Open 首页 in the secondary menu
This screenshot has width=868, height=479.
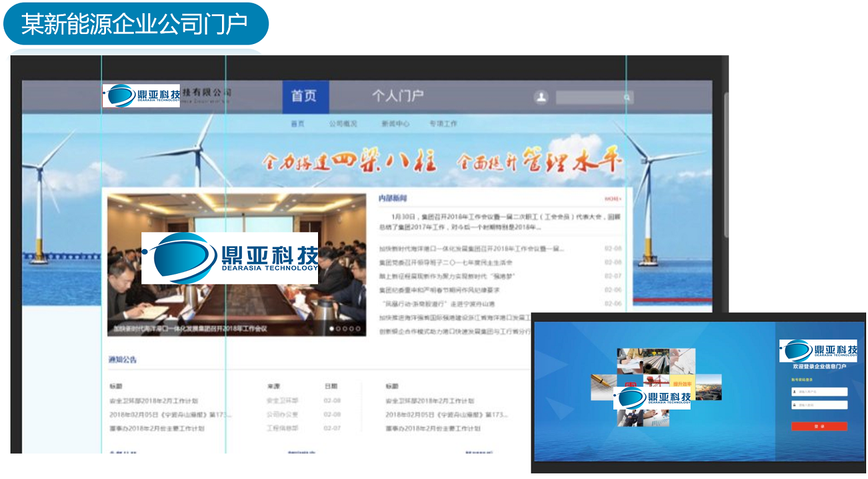click(x=298, y=124)
